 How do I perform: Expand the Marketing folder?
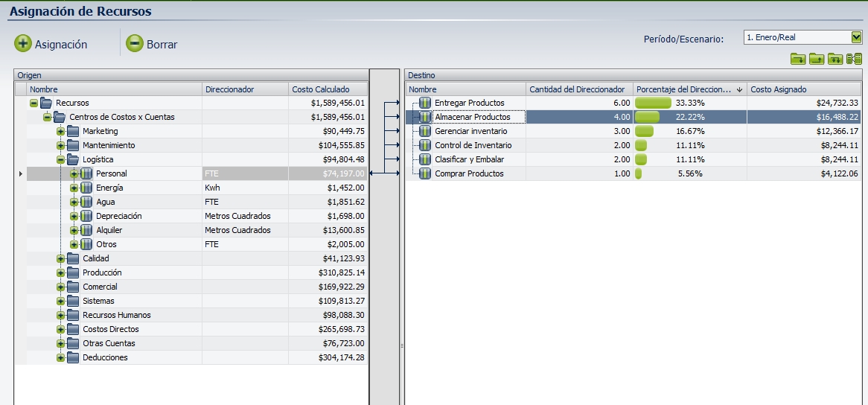pos(60,131)
